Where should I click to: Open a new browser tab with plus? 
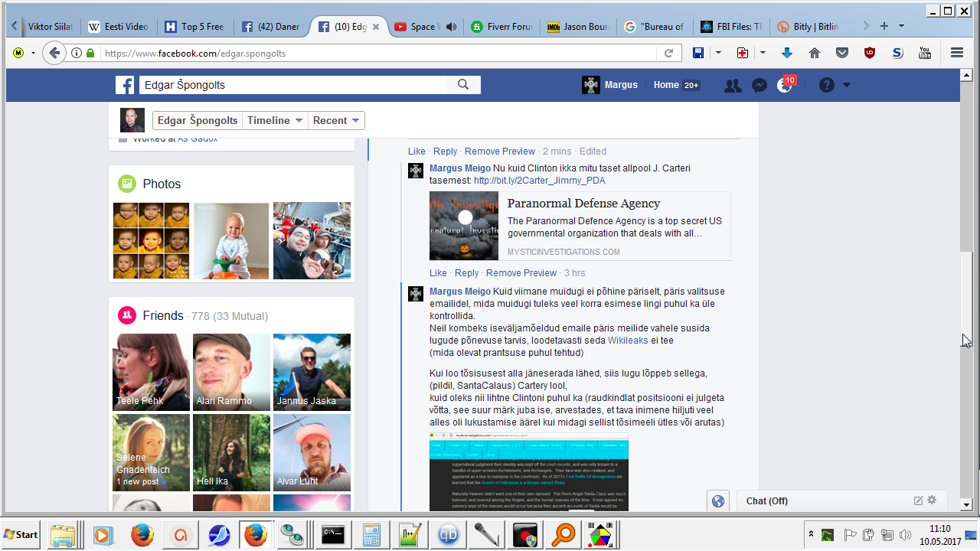[884, 26]
